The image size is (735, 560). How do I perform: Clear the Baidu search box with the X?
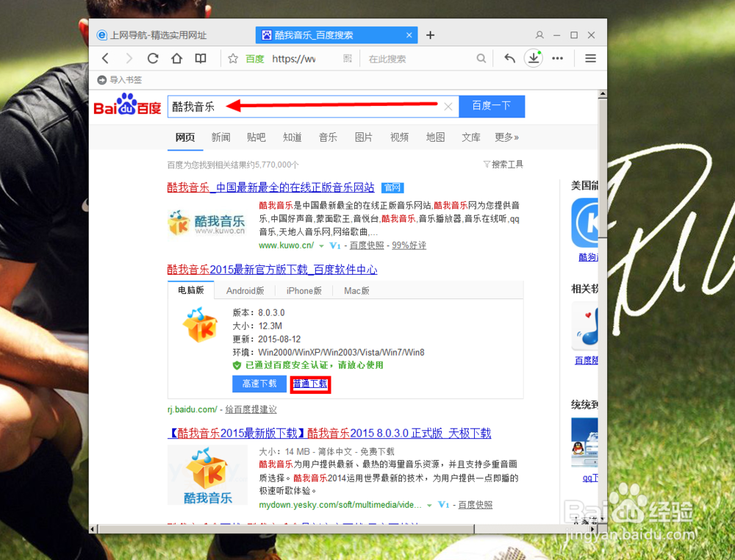(x=448, y=107)
